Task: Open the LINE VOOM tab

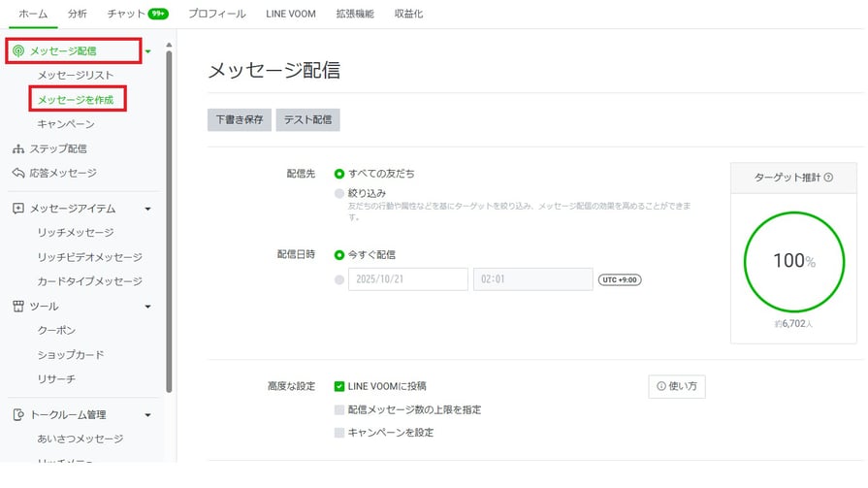Action: pyautogui.click(x=291, y=14)
